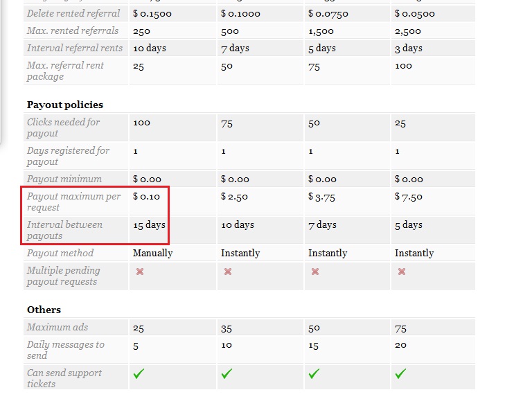Click the "Max. rented referrals" row label
The height and width of the screenshot is (399, 532).
click(x=73, y=30)
